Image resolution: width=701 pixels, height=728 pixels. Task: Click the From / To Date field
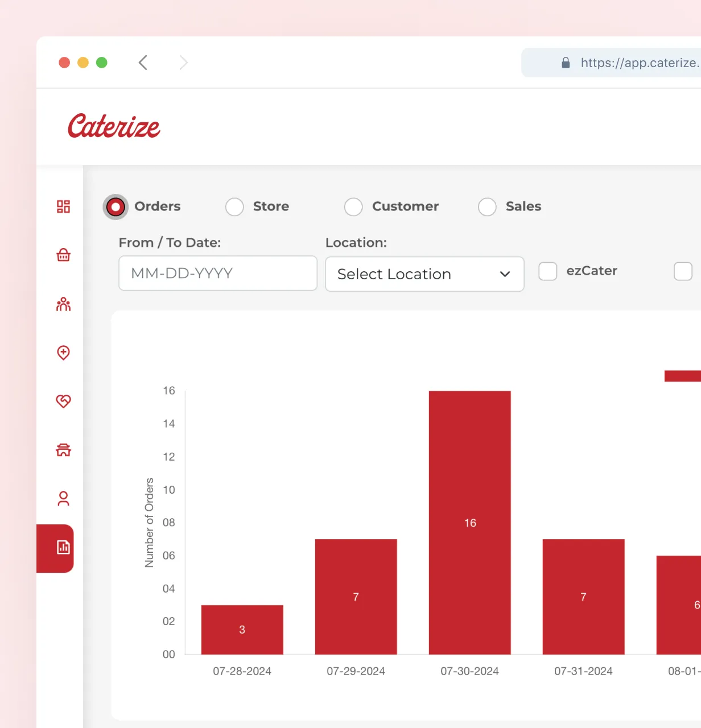[x=217, y=274]
